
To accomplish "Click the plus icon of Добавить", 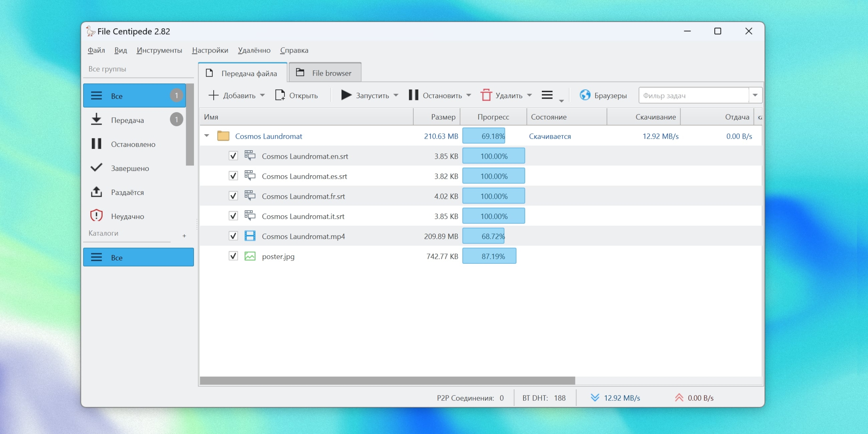I will pos(213,95).
